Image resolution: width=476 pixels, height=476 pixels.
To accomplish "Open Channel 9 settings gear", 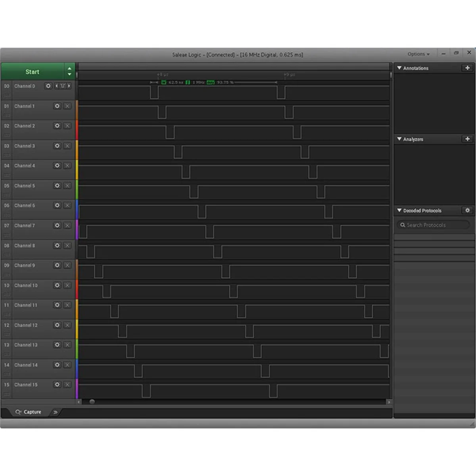I will (57, 265).
